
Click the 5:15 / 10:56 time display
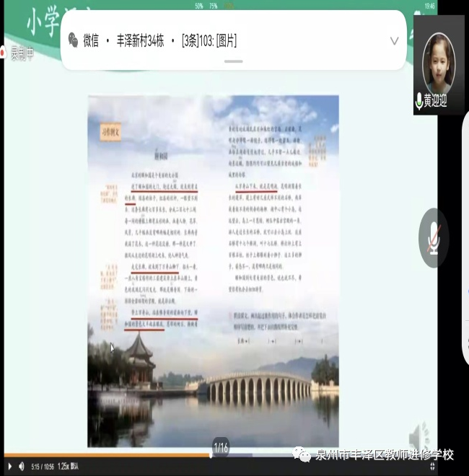43,467
